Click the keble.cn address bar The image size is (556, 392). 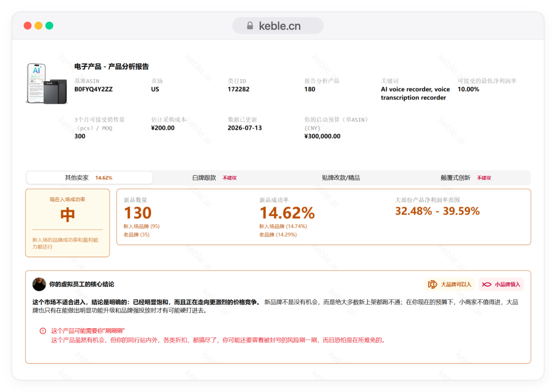[x=277, y=26]
